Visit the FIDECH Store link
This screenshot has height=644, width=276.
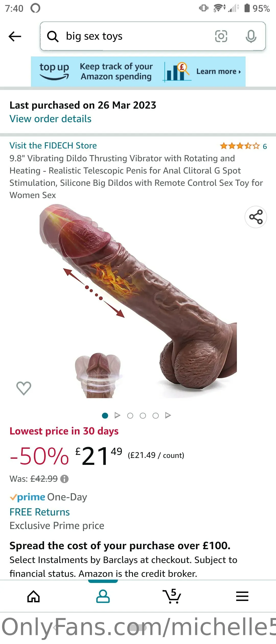53,145
